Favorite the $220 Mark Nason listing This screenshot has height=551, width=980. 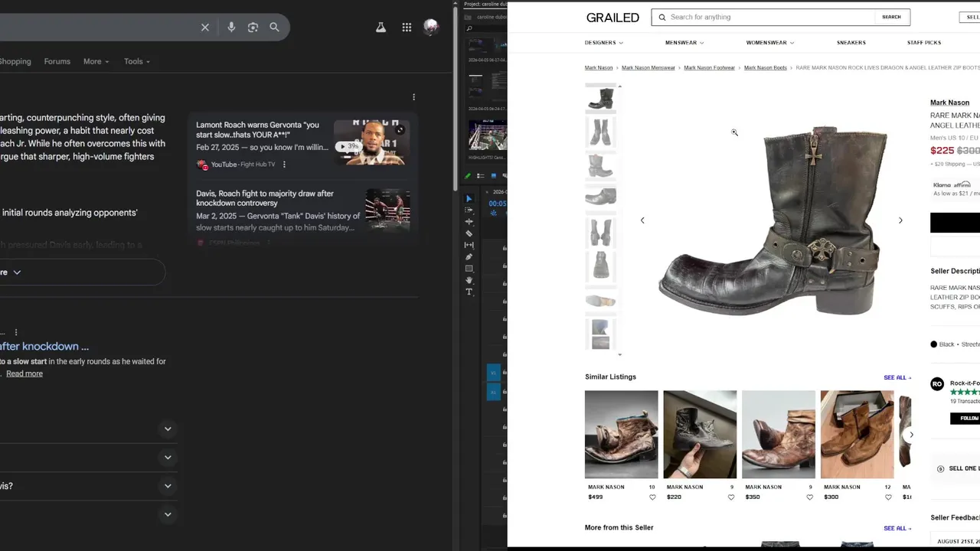click(731, 497)
